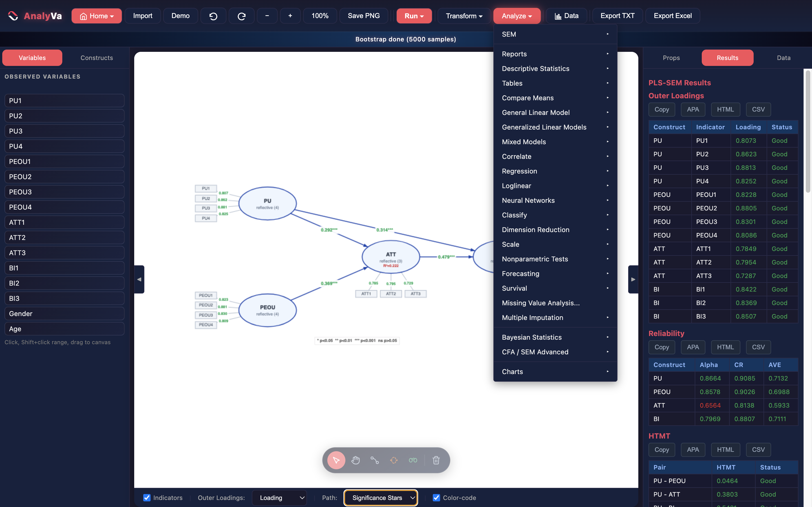812x507 pixels.
Task: Open the Props tab
Action: [671, 58]
